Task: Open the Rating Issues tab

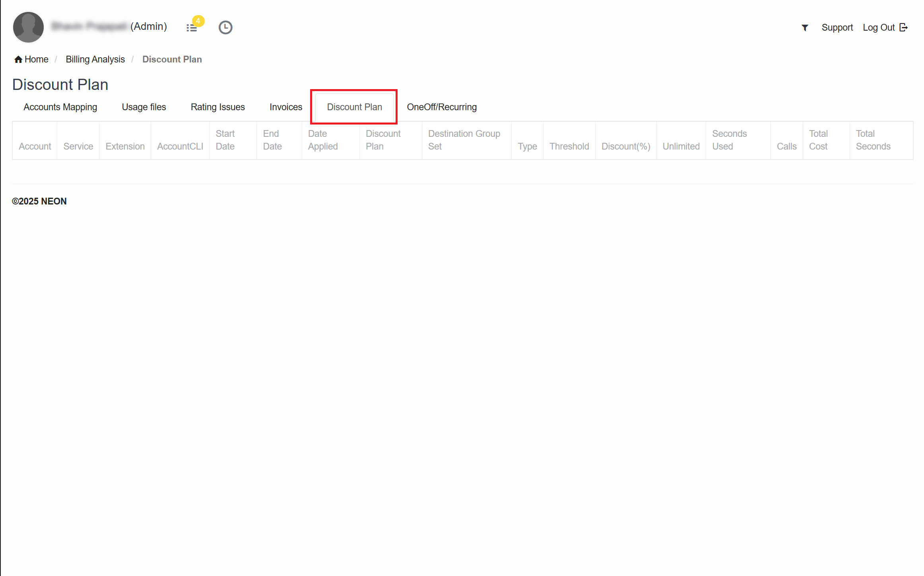Action: 217,107
